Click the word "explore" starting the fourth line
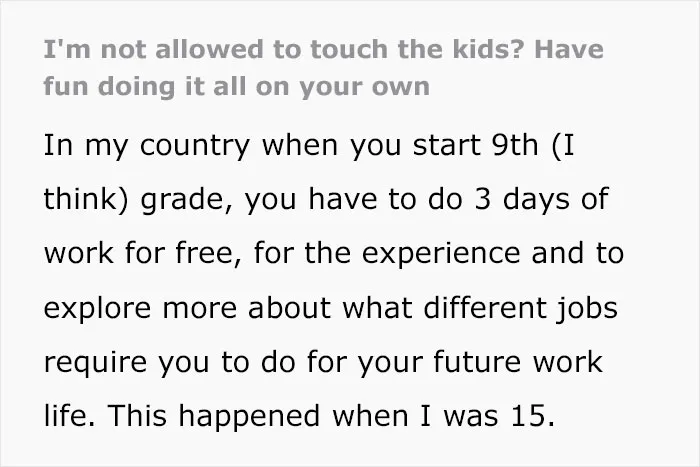The width and height of the screenshot is (700, 467). point(97,309)
